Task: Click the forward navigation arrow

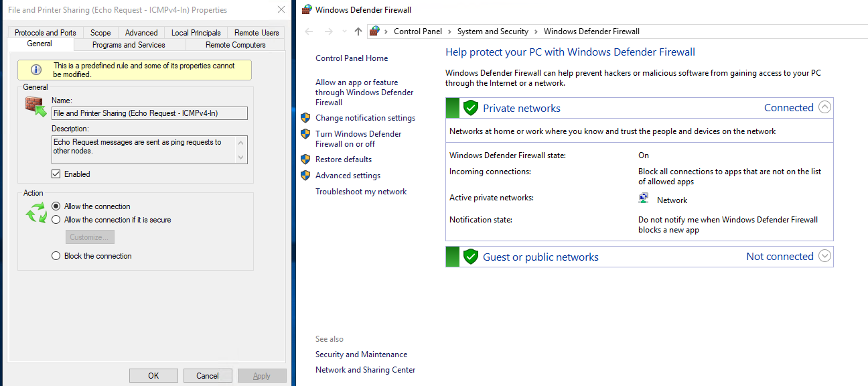Action: coord(328,31)
